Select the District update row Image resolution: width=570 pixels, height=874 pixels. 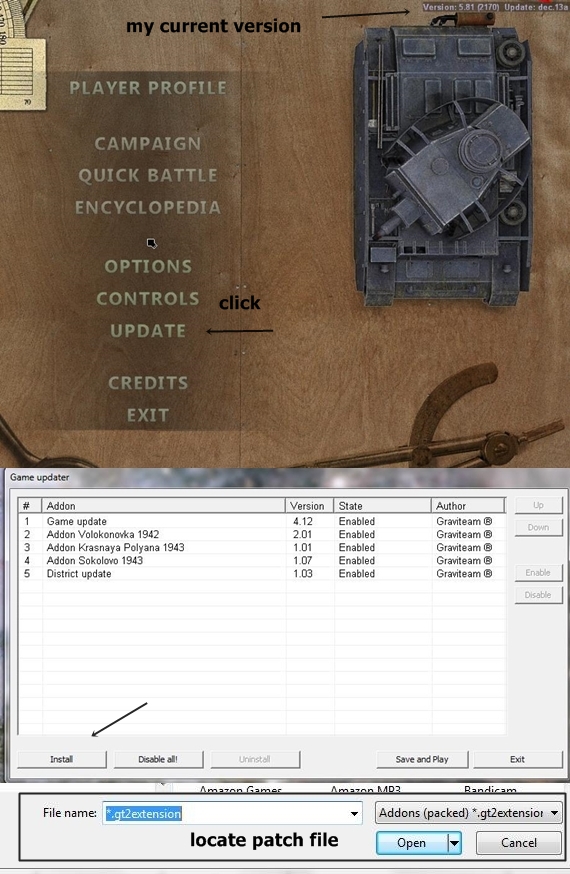pyautogui.click(x=262, y=574)
